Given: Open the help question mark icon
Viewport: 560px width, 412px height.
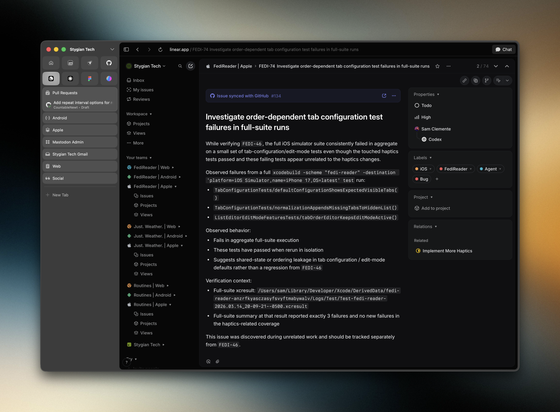Looking at the screenshot, I should 127,362.
